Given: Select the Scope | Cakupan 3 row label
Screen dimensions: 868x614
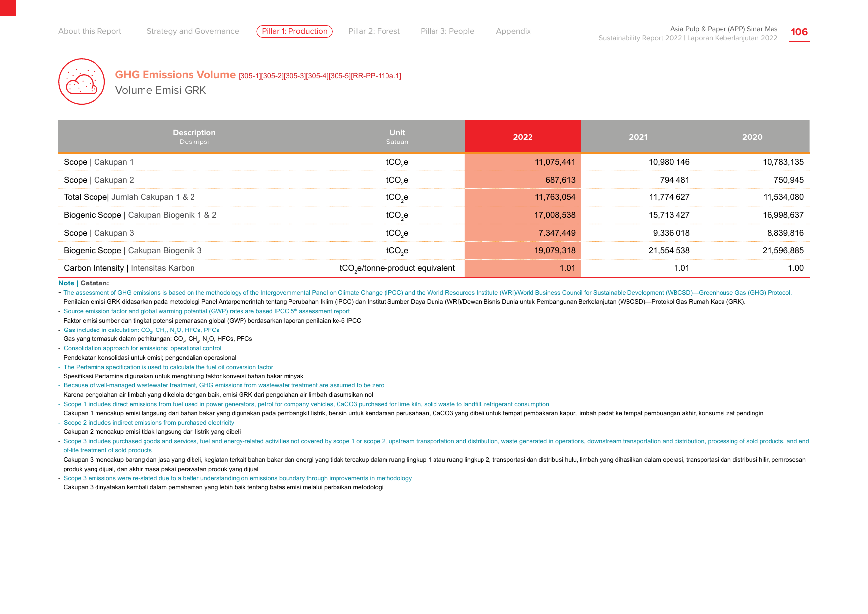Looking at the screenshot, I should pos(98,233).
